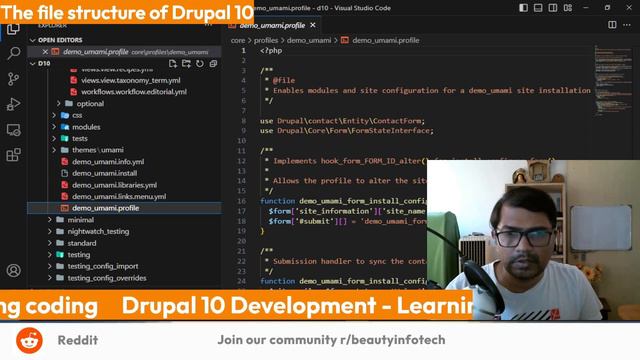Open editor More Actions ellipsis menu
The image size is (640, 360).
(x=627, y=25)
